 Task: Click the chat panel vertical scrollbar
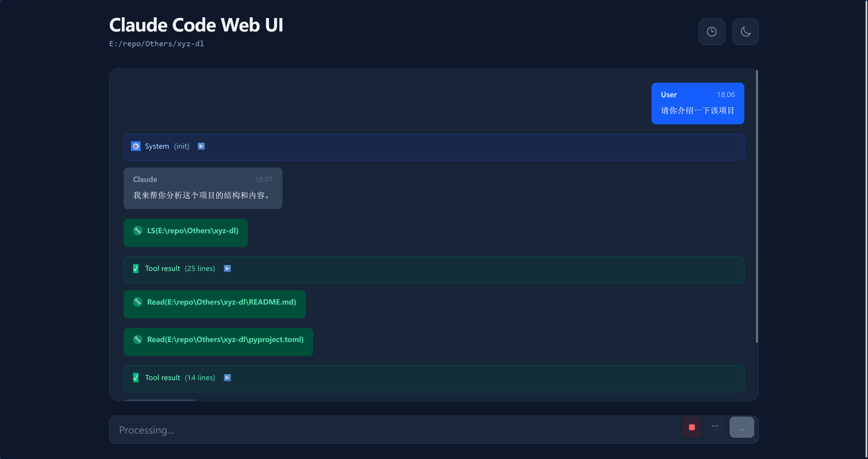pyautogui.click(x=757, y=207)
